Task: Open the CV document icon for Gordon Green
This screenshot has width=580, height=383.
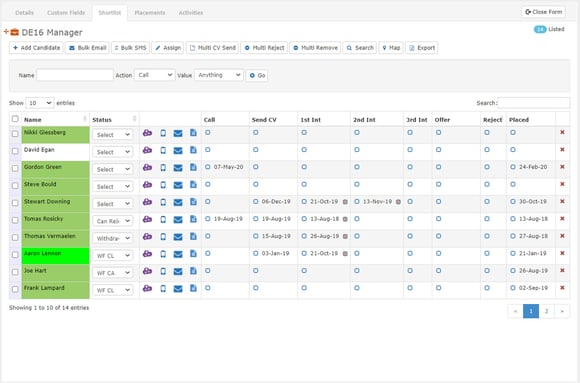Action: tap(193, 167)
